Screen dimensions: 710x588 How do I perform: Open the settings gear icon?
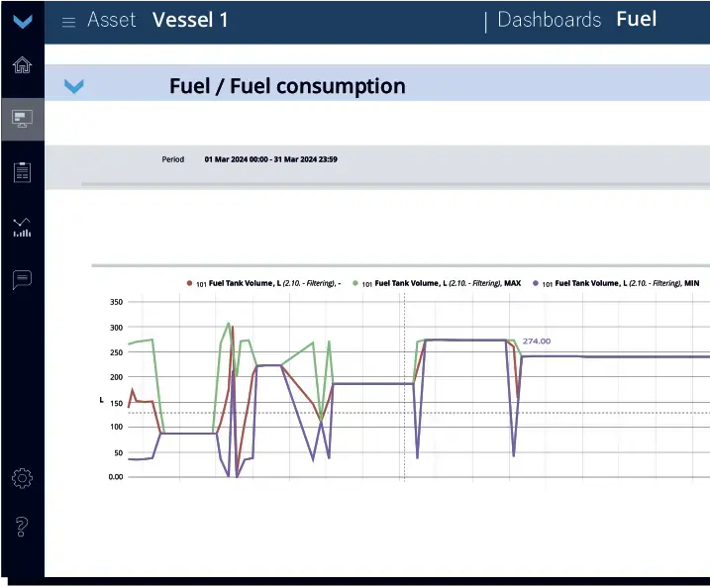(x=22, y=478)
